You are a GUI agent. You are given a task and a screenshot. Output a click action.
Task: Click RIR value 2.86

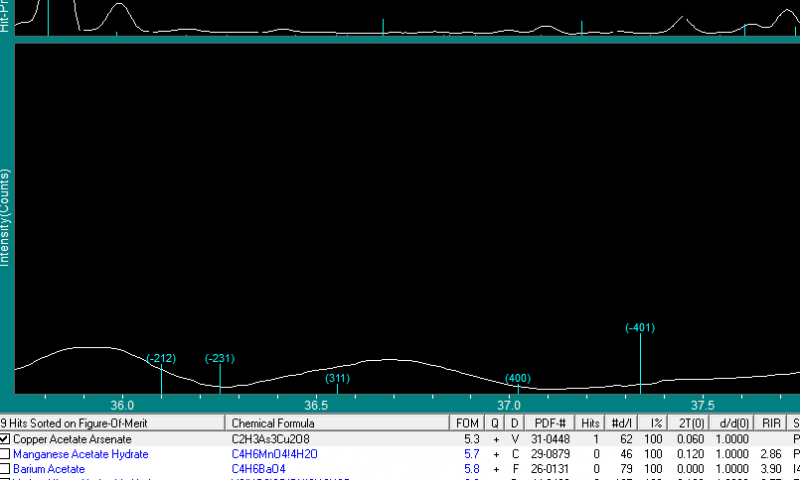tap(771, 454)
